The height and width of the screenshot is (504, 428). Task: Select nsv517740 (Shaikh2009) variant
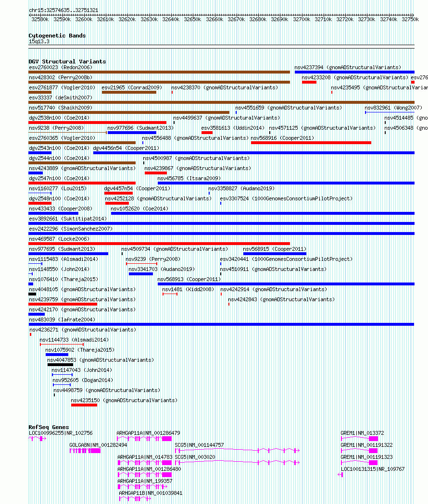click(x=61, y=108)
